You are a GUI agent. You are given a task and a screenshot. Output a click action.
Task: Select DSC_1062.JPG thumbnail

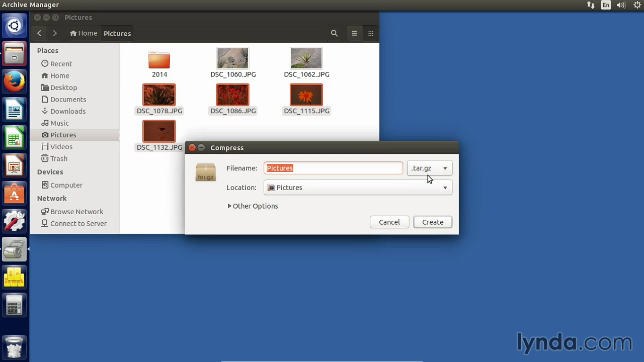point(306,58)
